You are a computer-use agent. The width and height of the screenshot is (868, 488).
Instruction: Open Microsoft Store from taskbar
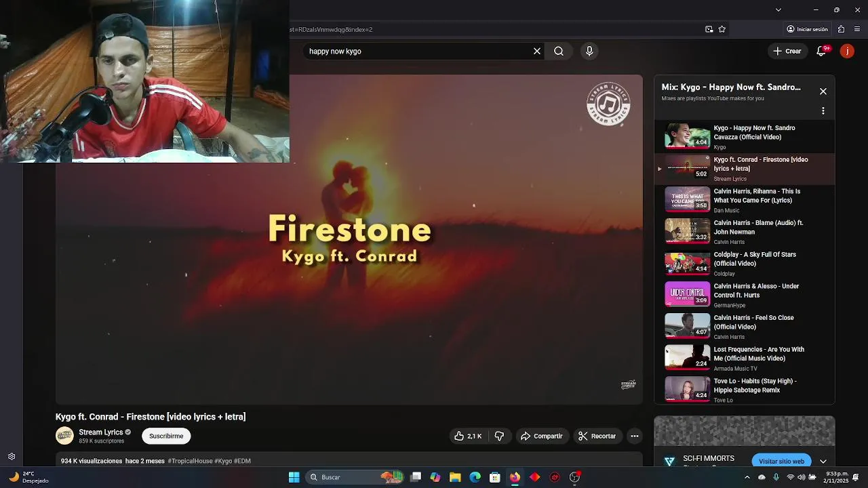point(495,477)
